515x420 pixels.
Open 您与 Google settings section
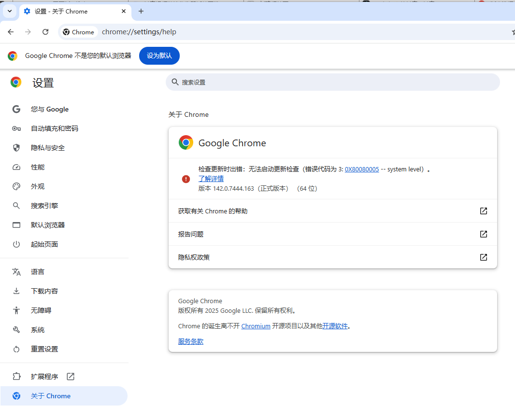click(64, 109)
